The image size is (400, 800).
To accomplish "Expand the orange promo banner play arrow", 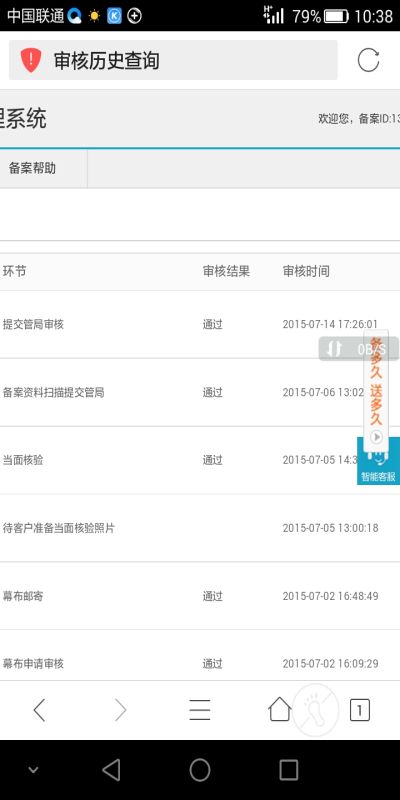I will pos(376,437).
